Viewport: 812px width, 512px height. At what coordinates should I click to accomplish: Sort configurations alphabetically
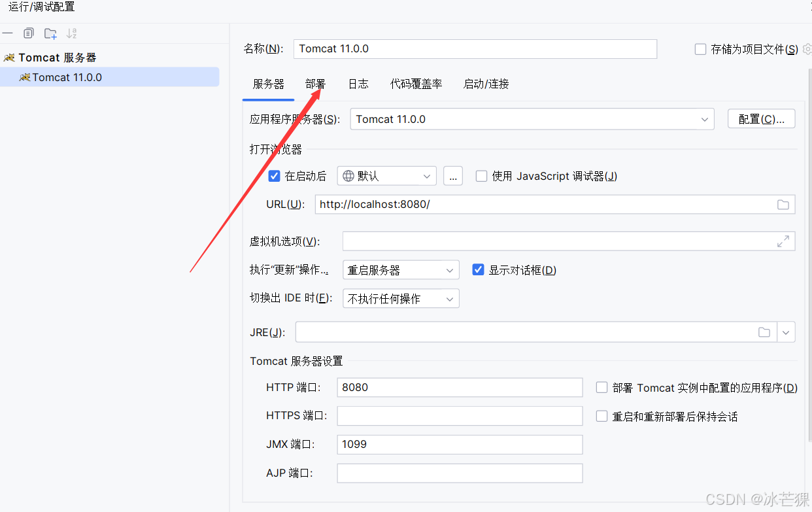pos(71,33)
